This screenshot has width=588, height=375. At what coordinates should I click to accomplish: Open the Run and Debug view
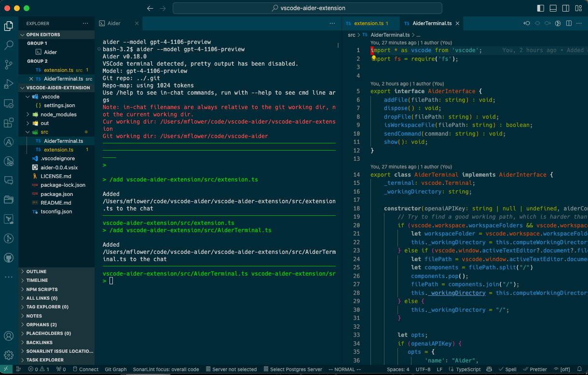coord(9,84)
